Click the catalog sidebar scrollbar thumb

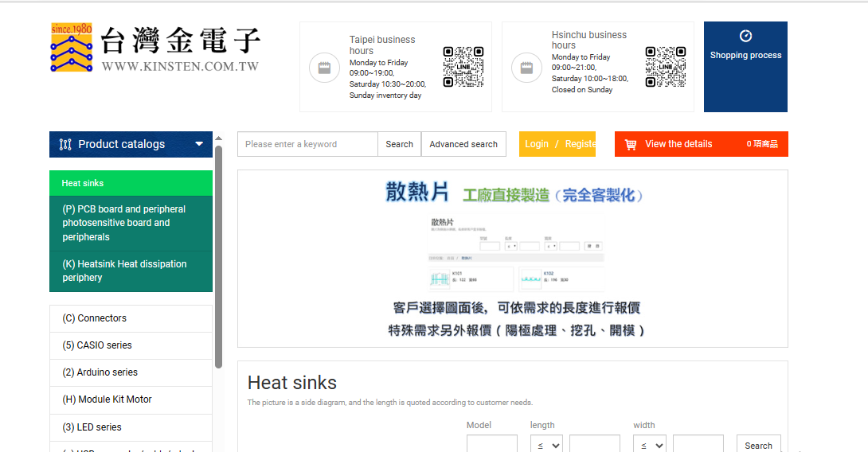(219, 257)
